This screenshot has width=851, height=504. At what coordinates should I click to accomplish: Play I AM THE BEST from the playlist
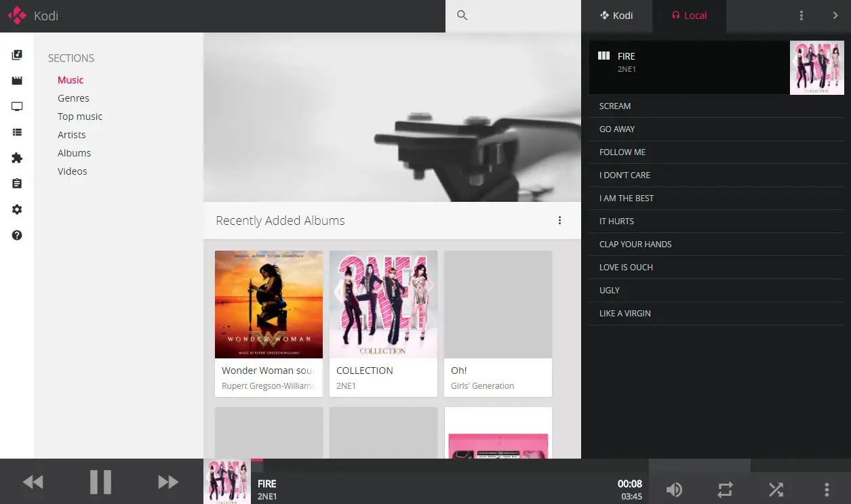pyautogui.click(x=717, y=198)
